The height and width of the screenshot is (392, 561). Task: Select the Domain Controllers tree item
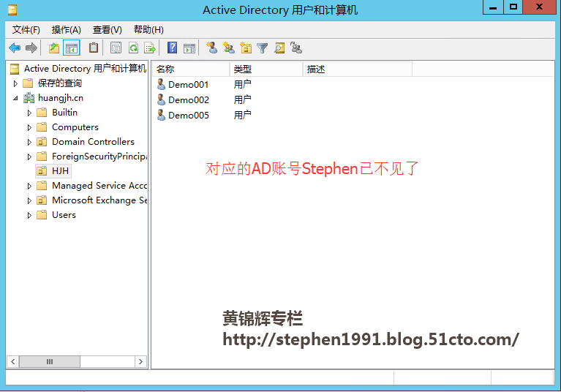pyautogui.click(x=93, y=142)
